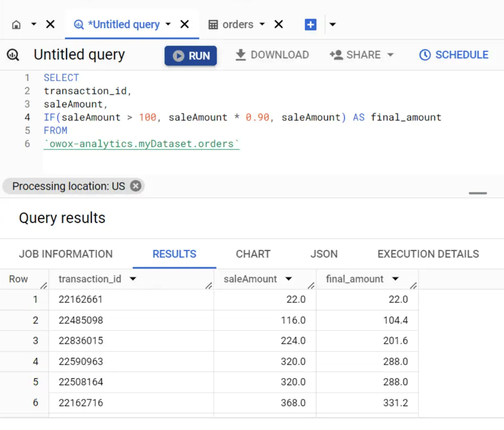Switch to the *Untitled query tab
This screenshot has height=430, width=504.
point(124,25)
